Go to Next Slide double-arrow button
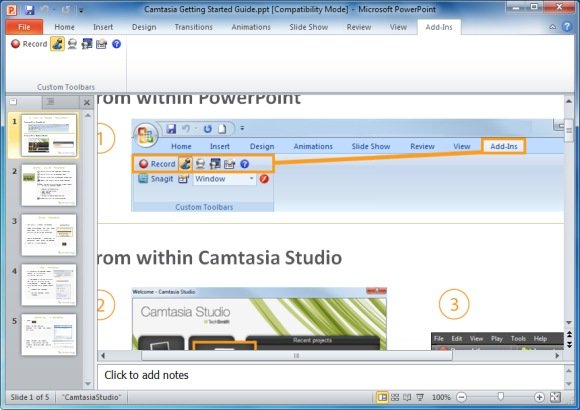Viewport: 580px width, 410px height. pos(569,345)
